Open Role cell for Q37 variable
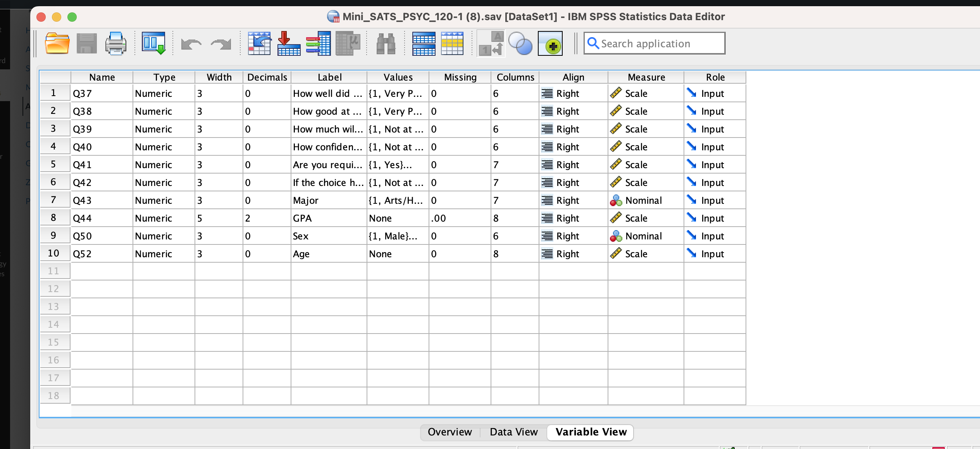Viewport: 980px width, 449px height. (715, 93)
